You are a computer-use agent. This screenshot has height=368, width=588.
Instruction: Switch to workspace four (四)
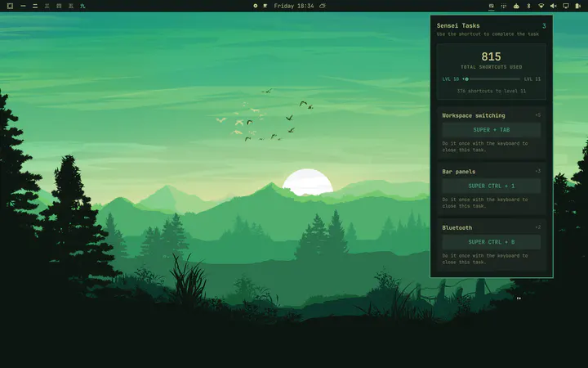click(x=59, y=6)
